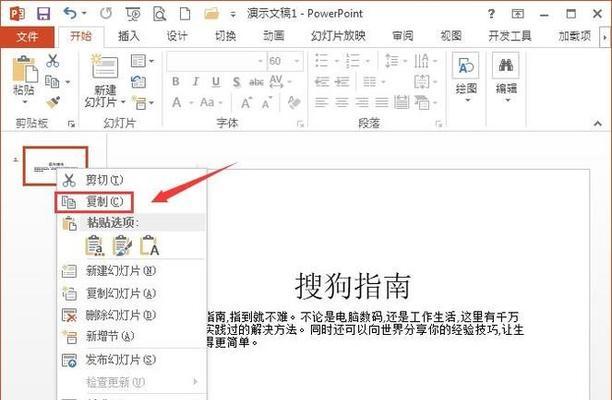612x400 pixels.
Task: Undo the last action
Action: [x=69, y=14]
